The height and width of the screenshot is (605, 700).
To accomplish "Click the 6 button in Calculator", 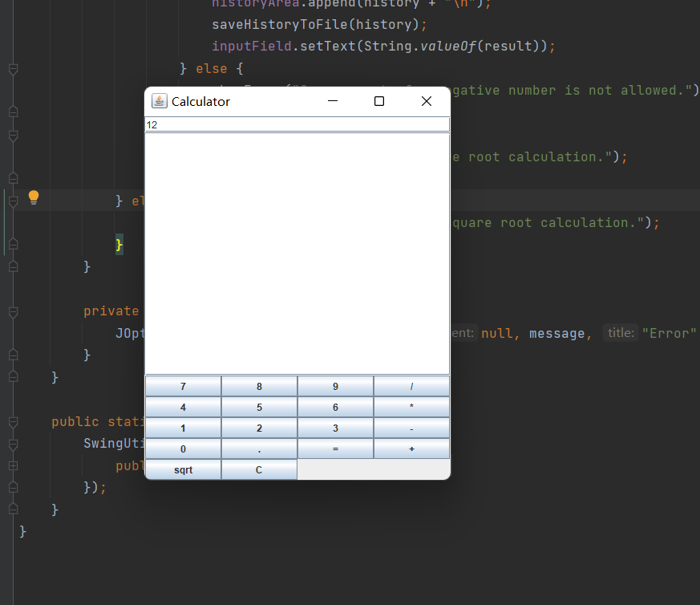I will pos(335,407).
